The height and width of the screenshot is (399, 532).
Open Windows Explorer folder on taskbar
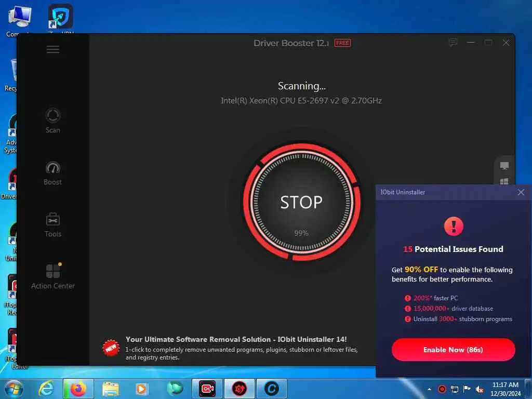[x=111, y=389]
